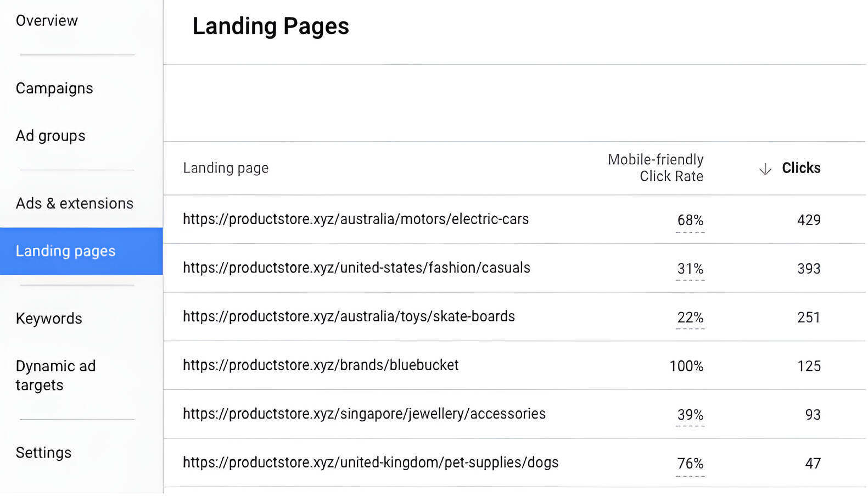868x496 pixels.
Task: Open the Ads & extensions section
Action: (x=74, y=203)
